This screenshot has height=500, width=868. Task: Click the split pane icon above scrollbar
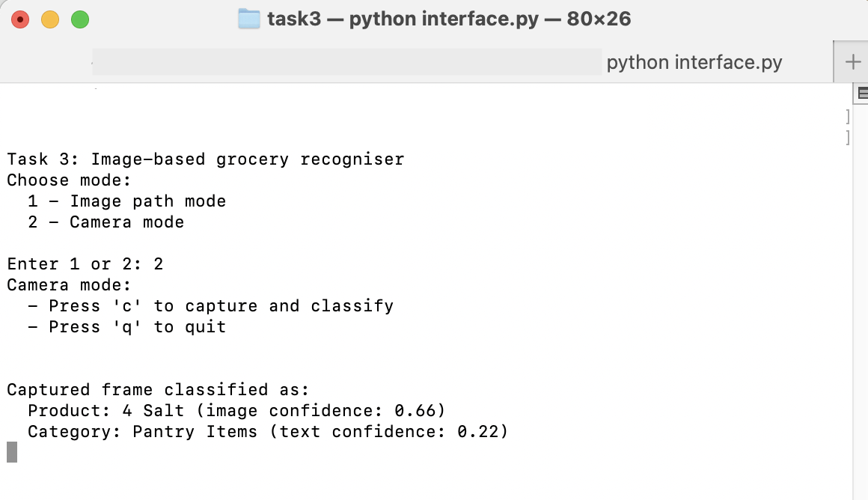[862, 94]
